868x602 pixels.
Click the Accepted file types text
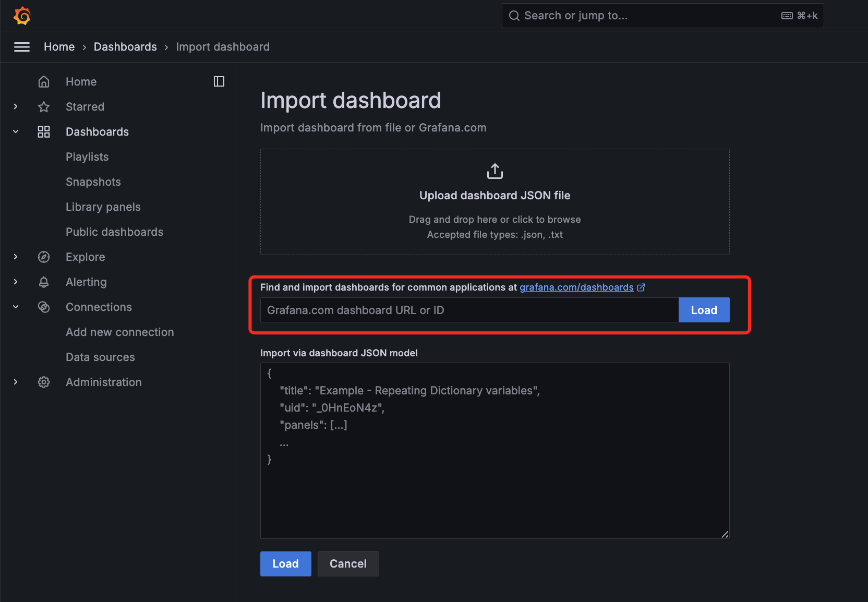point(495,235)
